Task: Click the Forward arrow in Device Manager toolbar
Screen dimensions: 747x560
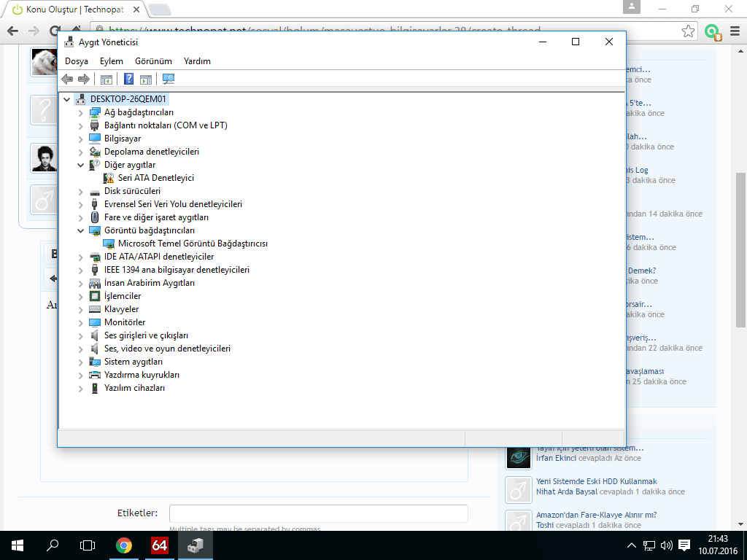Action: (x=83, y=79)
